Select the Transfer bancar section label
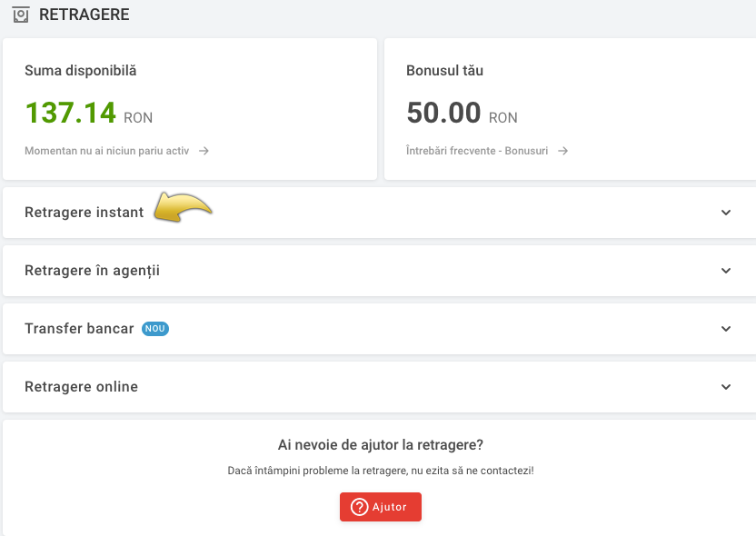 tap(79, 329)
